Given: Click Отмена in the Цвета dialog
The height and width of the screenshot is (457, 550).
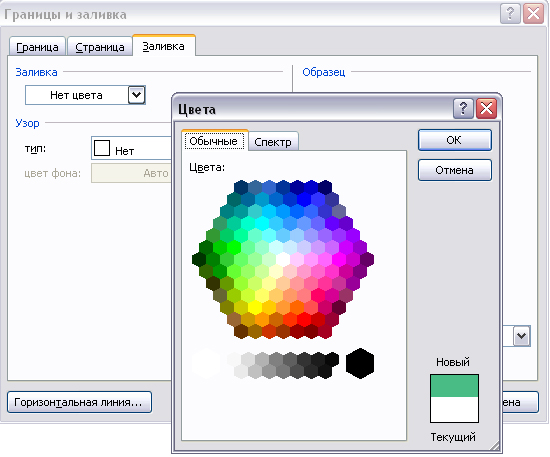Looking at the screenshot, I should (455, 170).
